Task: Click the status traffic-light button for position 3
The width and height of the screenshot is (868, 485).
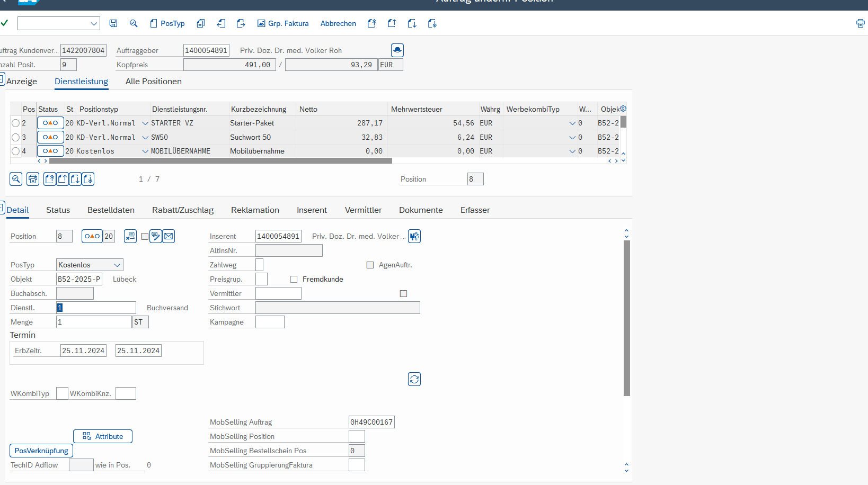Action: pyautogui.click(x=50, y=137)
